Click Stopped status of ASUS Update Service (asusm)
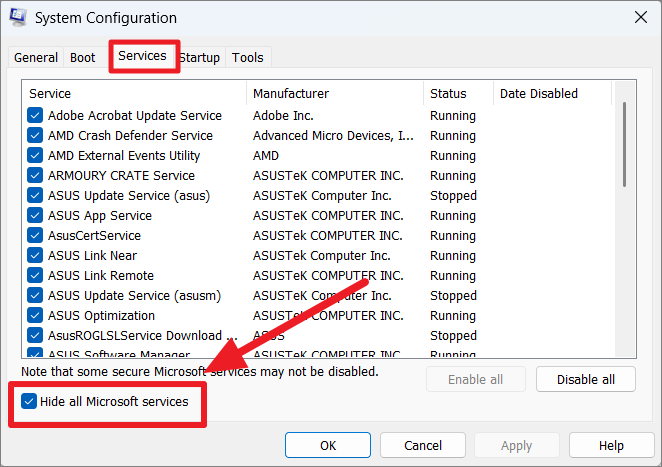 pyautogui.click(x=453, y=295)
